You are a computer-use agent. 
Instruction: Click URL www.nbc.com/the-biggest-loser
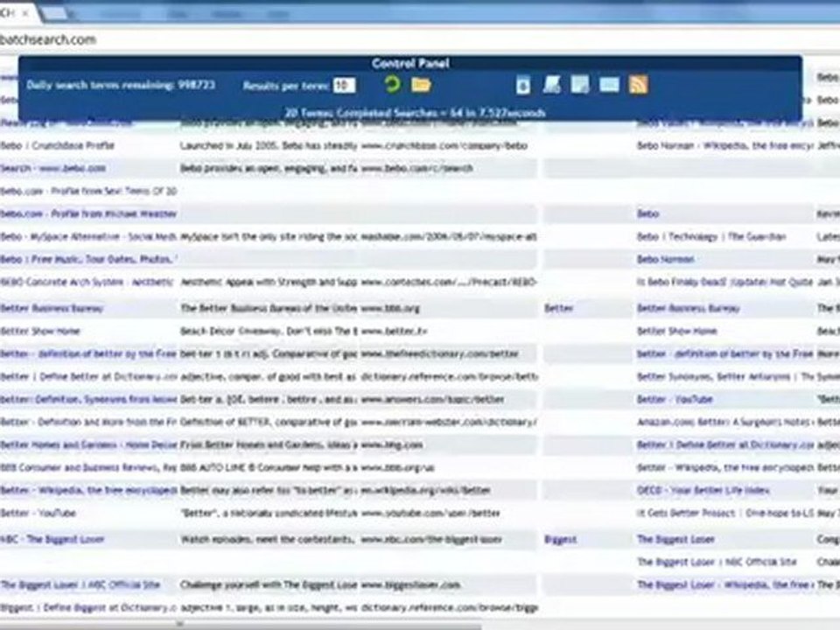point(431,540)
